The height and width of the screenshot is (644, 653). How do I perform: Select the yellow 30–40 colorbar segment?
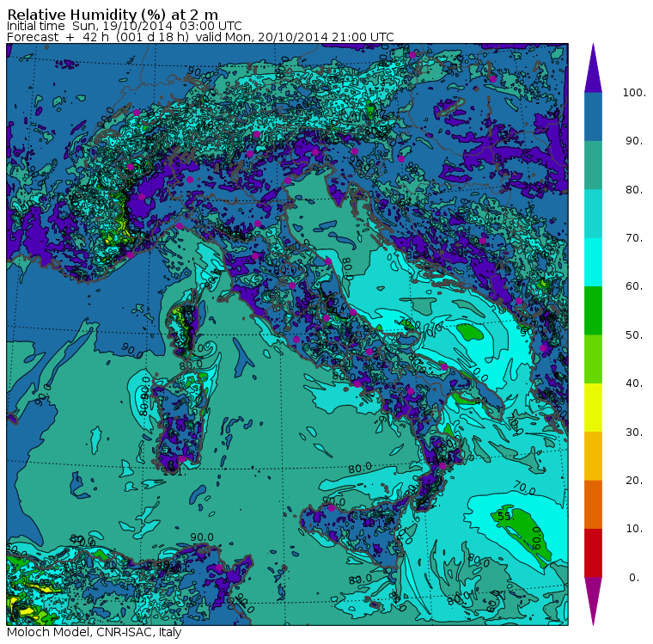pyautogui.click(x=593, y=408)
